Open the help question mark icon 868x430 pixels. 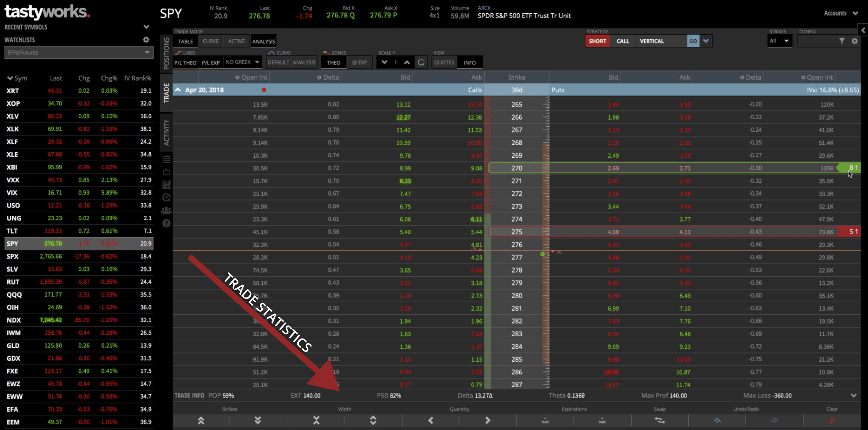tap(166, 223)
